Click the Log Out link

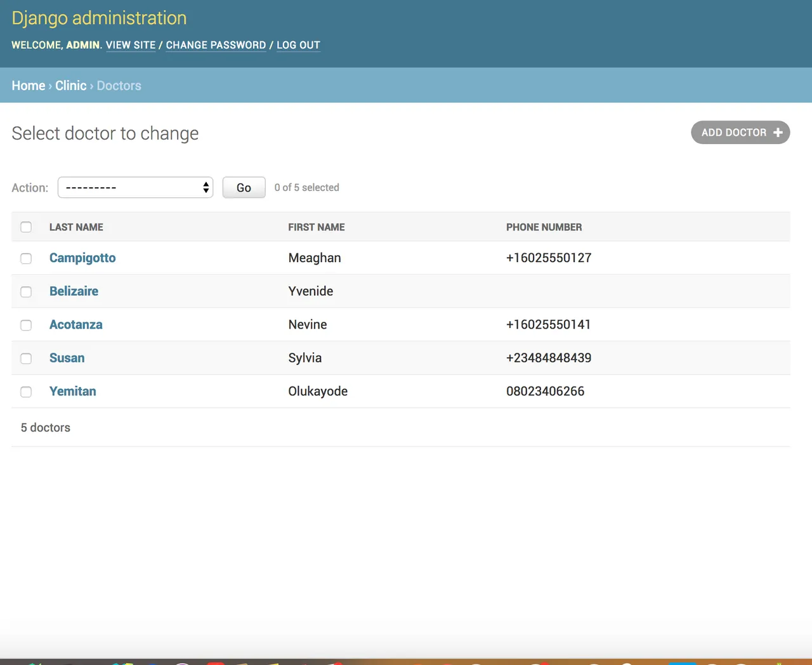(x=298, y=45)
